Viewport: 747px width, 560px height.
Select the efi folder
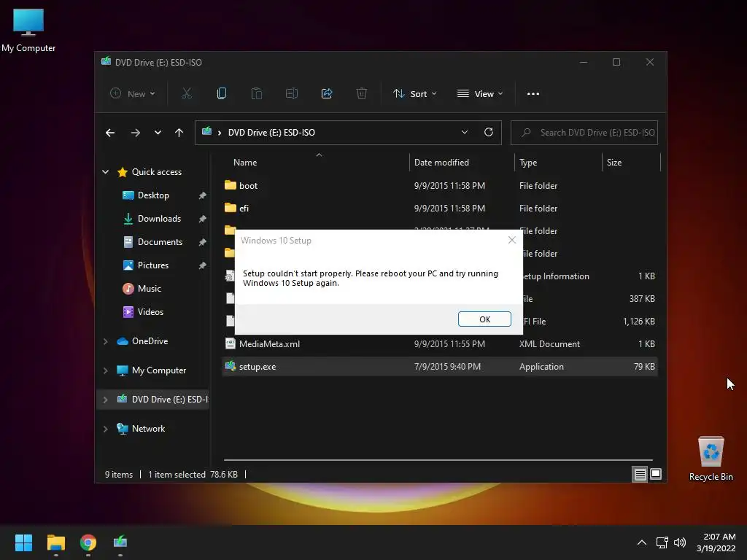pos(439,208)
